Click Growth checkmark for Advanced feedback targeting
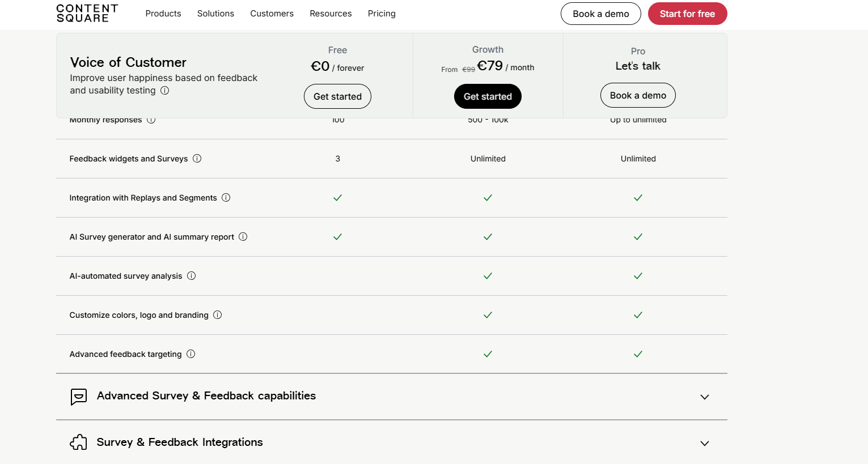Image resolution: width=868 pixels, height=464 pixels. (x=488, y=354)
